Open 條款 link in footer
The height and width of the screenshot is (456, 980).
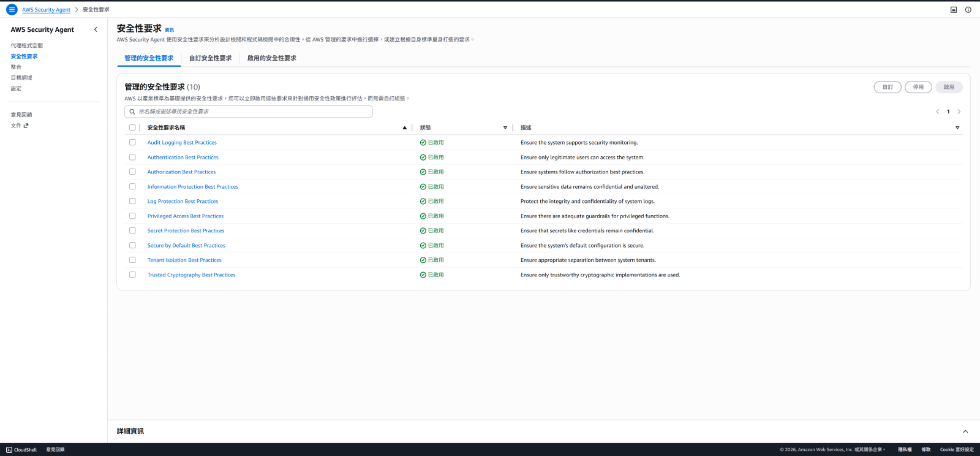click(926, 450)
